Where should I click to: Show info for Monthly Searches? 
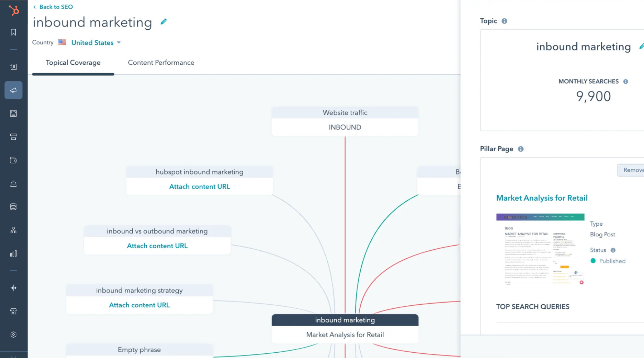click(x=625, y=82)
